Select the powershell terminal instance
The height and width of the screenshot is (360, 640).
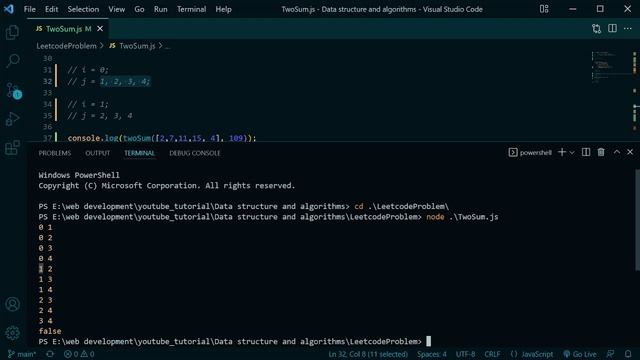[530, 152]
